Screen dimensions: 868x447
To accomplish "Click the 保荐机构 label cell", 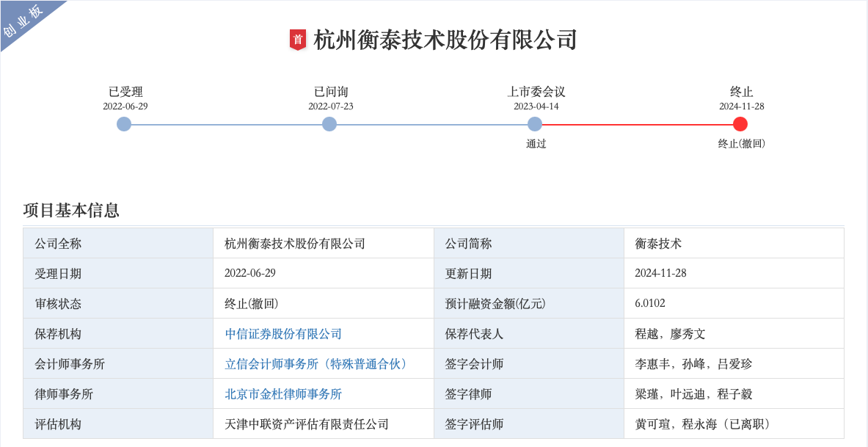I will [x=118, y=333].
